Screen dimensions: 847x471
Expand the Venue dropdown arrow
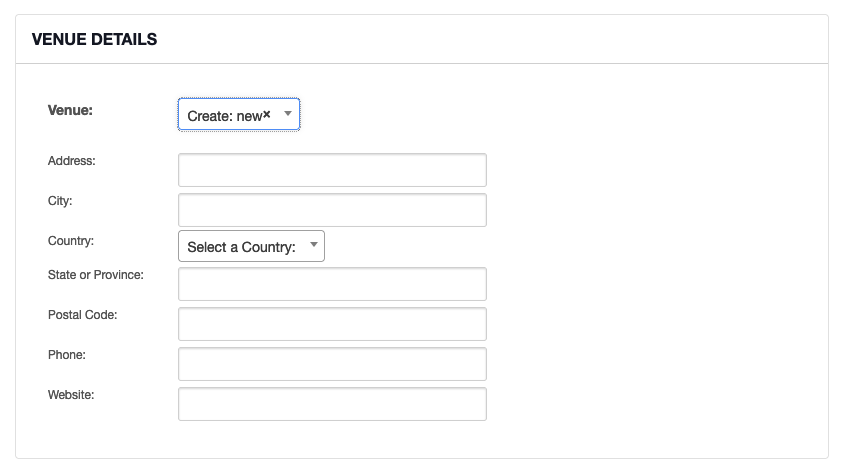coord(288,114)
